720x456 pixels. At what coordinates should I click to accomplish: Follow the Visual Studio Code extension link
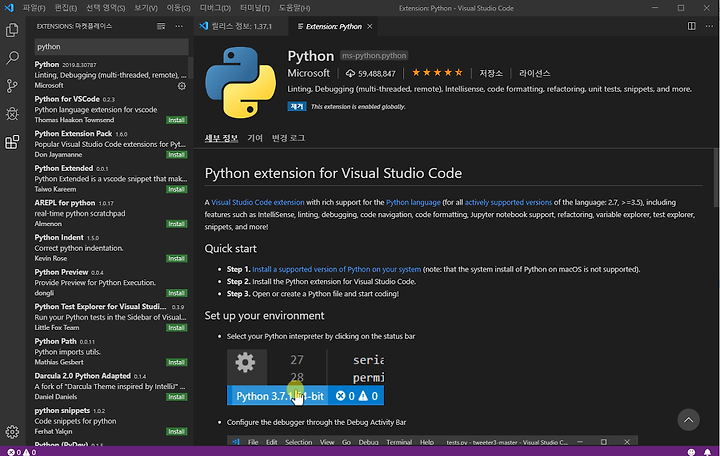pos(258,203)
